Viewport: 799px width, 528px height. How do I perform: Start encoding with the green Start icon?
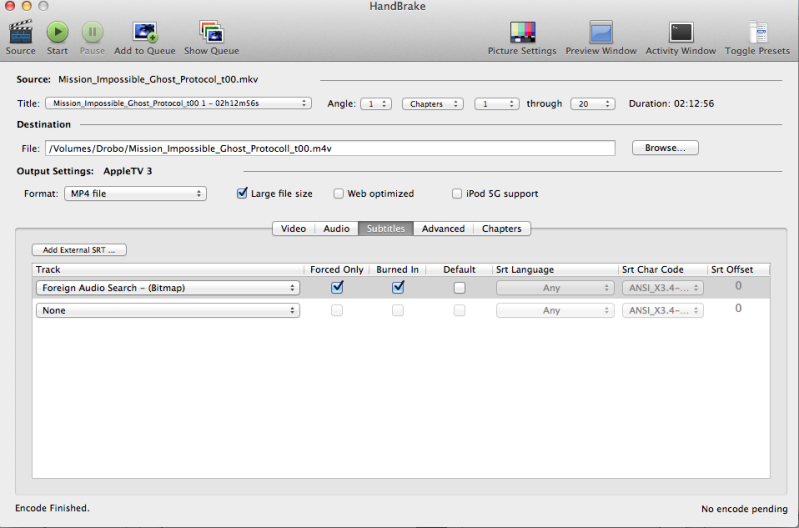(57, 32)
